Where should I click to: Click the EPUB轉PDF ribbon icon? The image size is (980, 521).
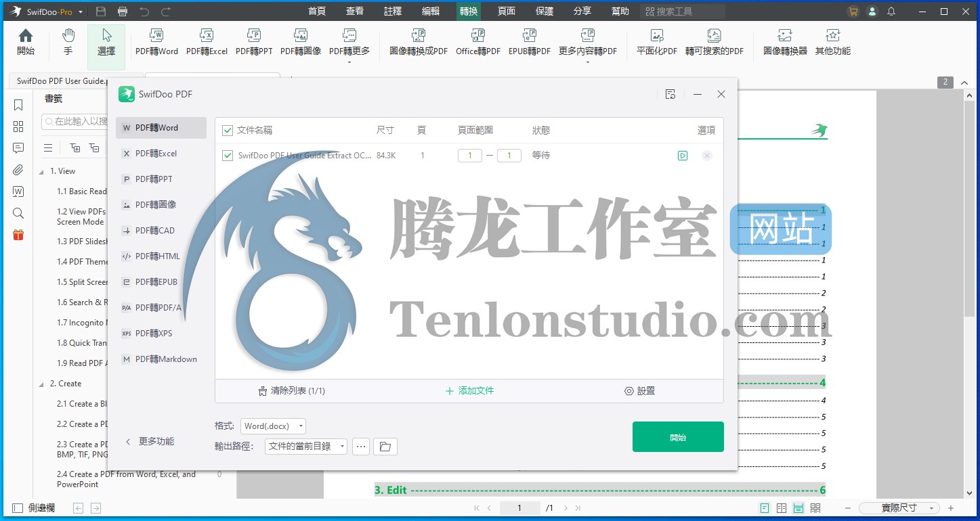(x=530, y=42)
